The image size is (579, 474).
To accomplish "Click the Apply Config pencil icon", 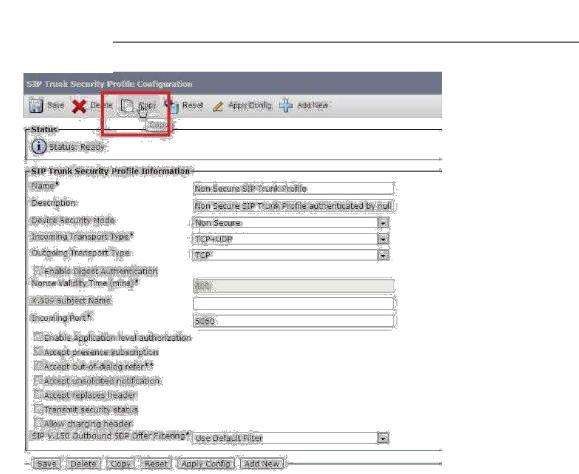I will click(218, 107).
